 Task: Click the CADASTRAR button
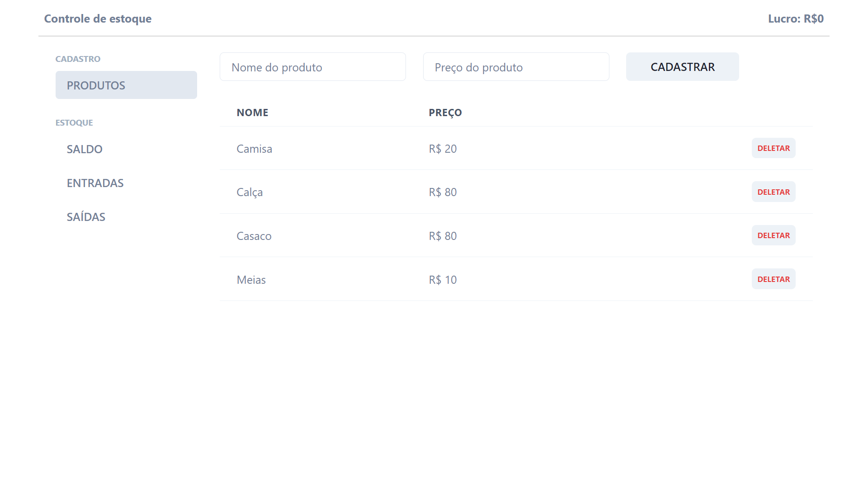point(682,66)
